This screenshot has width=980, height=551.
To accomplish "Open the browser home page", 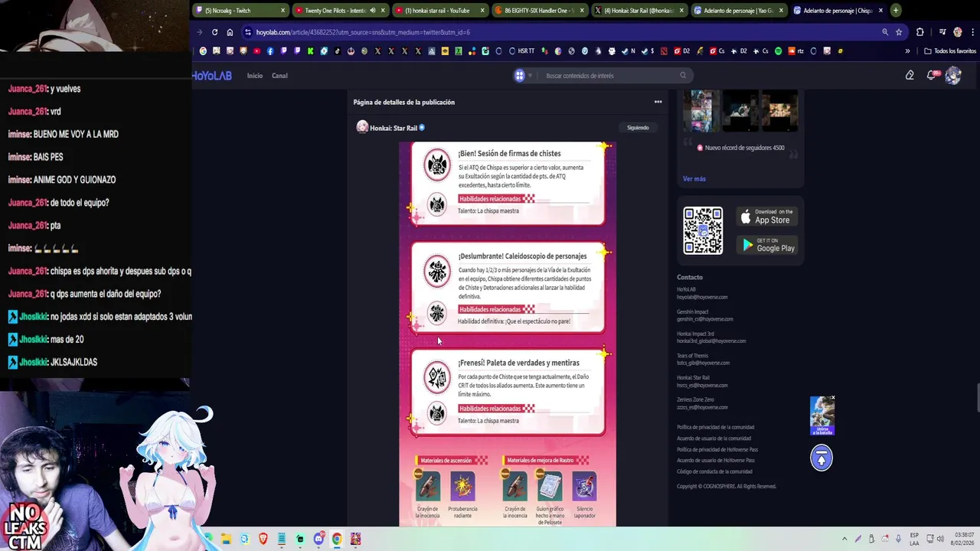I will pos(230,32).
